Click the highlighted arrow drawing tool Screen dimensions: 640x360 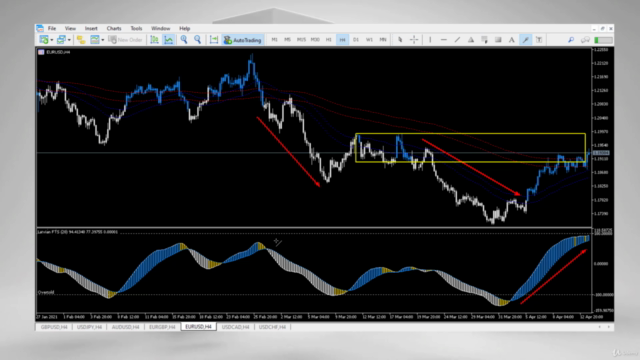(x=526, y=40)
